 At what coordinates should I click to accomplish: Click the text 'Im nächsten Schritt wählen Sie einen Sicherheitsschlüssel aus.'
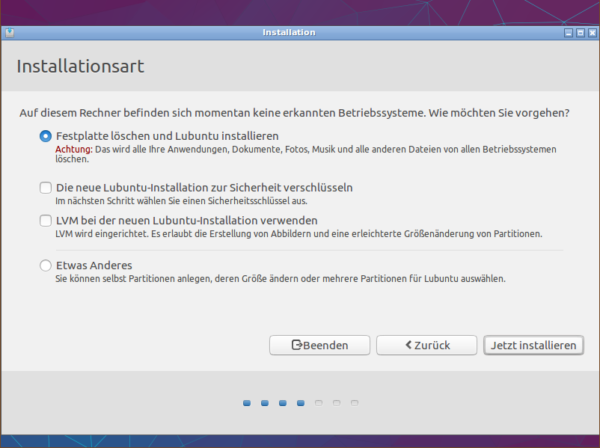pyautogui.click(x=181, y=201)
